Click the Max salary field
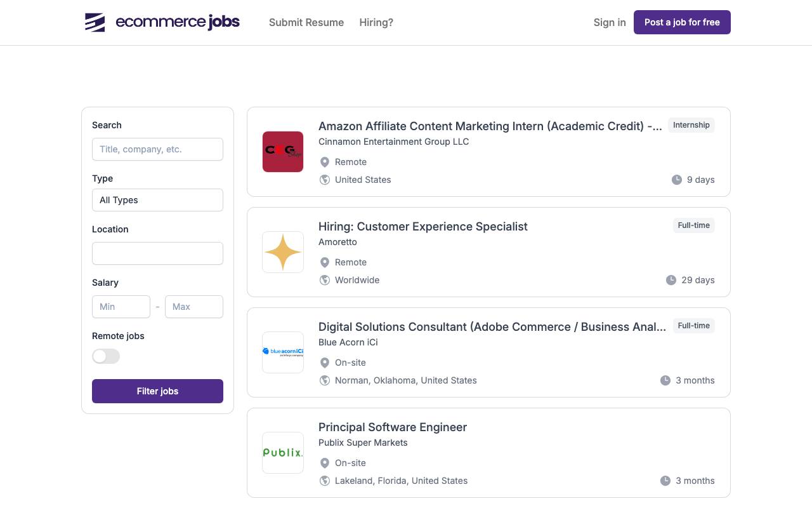812x508 pixels. 194,307
